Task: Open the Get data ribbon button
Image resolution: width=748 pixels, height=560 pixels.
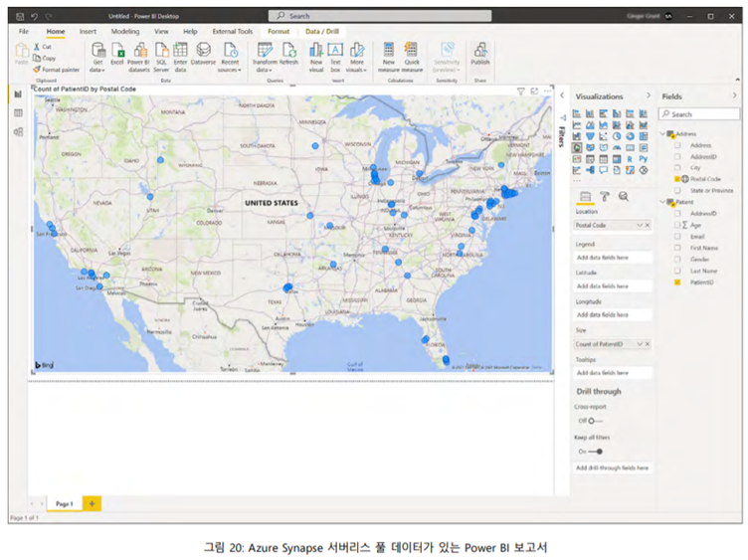Action: pos(97,57)
